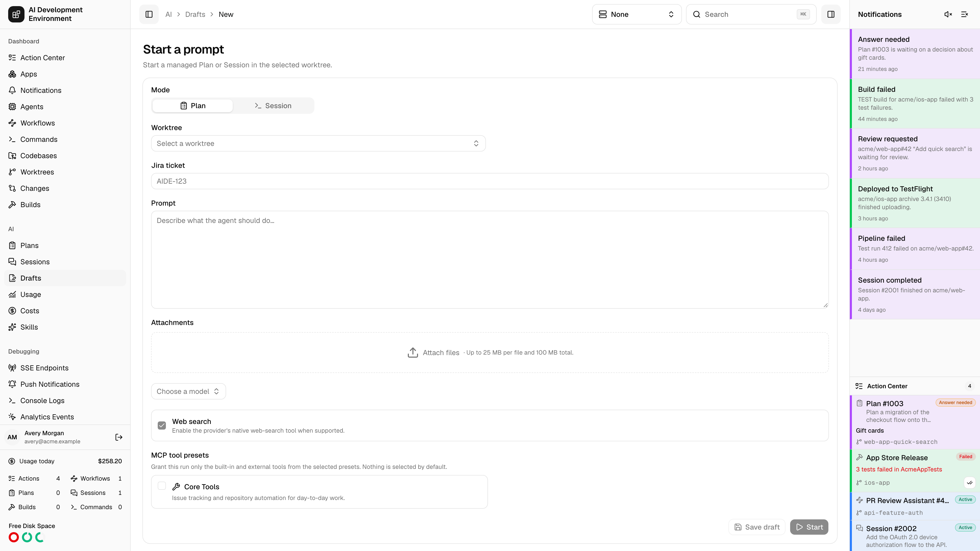Viewport: 980px width, 551px height.
Task: Click the AI Development Environment logo
Action: click(x=16, y=15)
